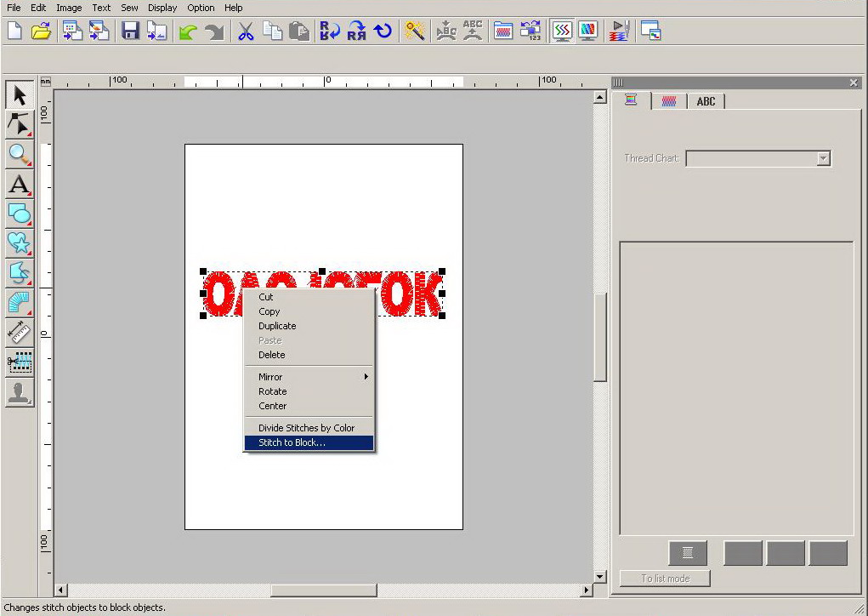Select the arrow selection tool
868x616 pixels.
[20, 94]
